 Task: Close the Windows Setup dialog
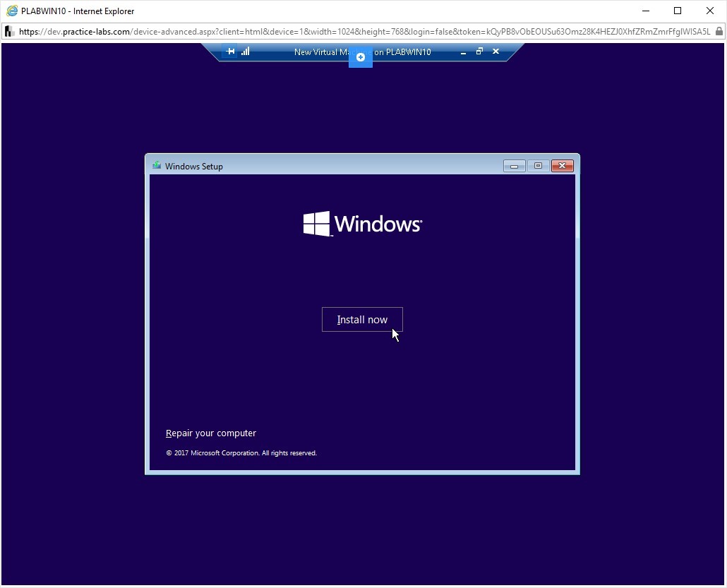coord(563,166)
